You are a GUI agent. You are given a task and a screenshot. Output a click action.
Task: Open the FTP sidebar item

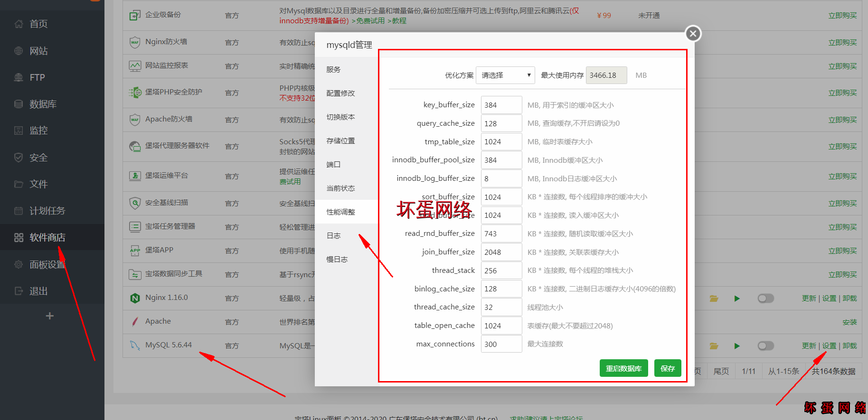pos(37,77)
